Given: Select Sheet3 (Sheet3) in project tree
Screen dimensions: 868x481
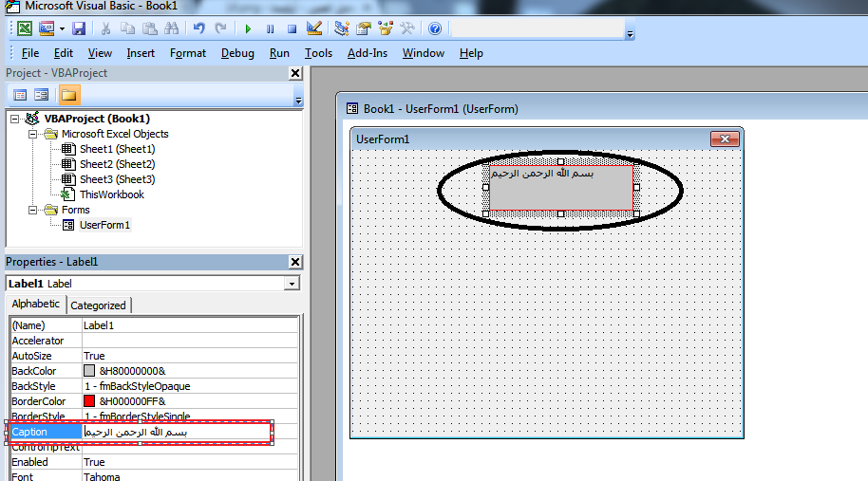Looking at the screenshot, I should click(x=117, y=179).
